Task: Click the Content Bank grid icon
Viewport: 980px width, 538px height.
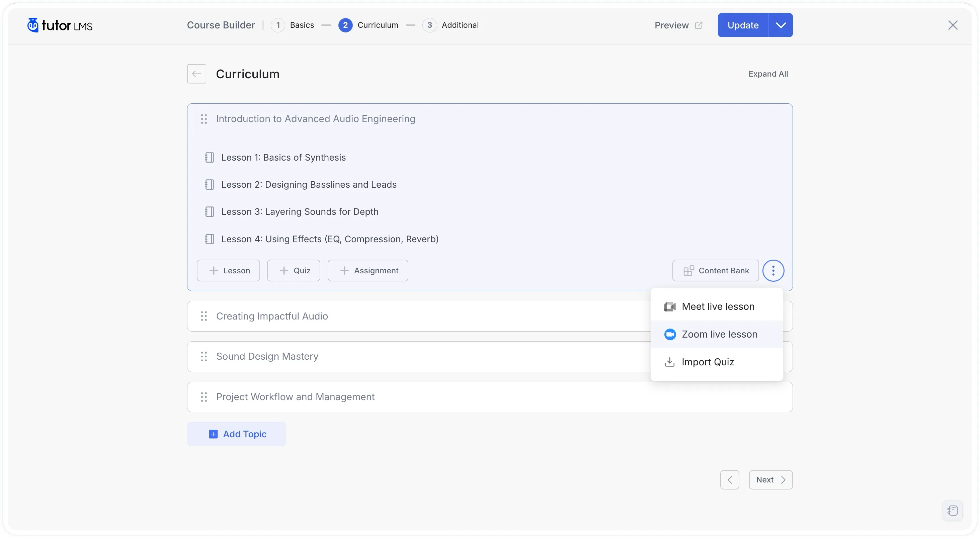Action: click(688, 270)
